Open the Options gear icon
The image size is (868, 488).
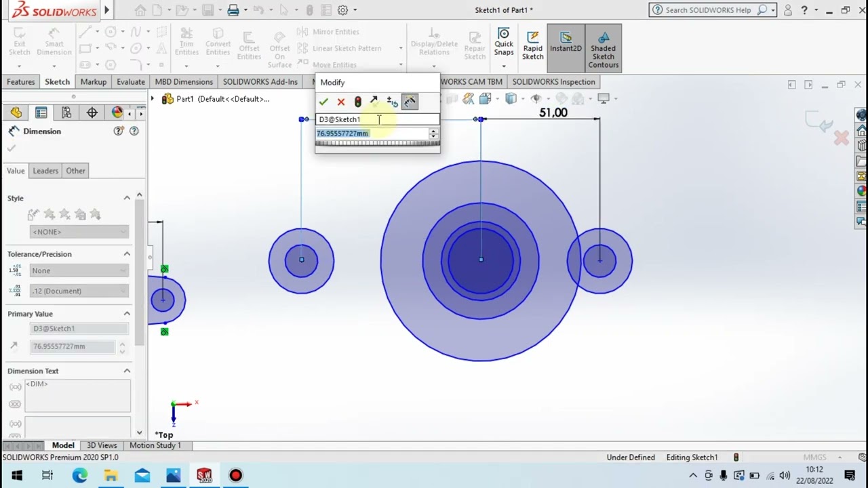click(x=343, y=10)
